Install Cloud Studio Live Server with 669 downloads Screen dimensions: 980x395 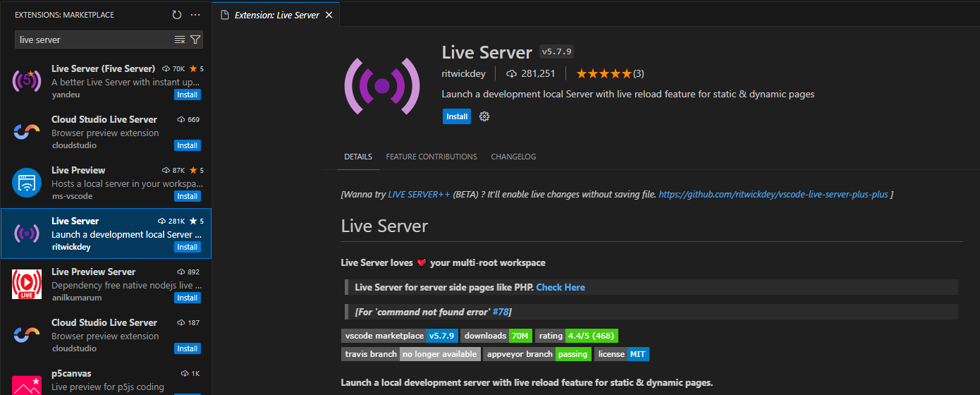tap(188, 145)
